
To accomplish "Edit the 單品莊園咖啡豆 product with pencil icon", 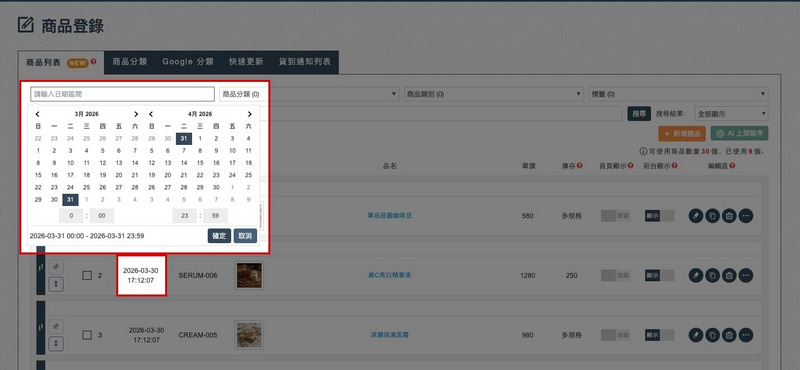I will 695,216.
